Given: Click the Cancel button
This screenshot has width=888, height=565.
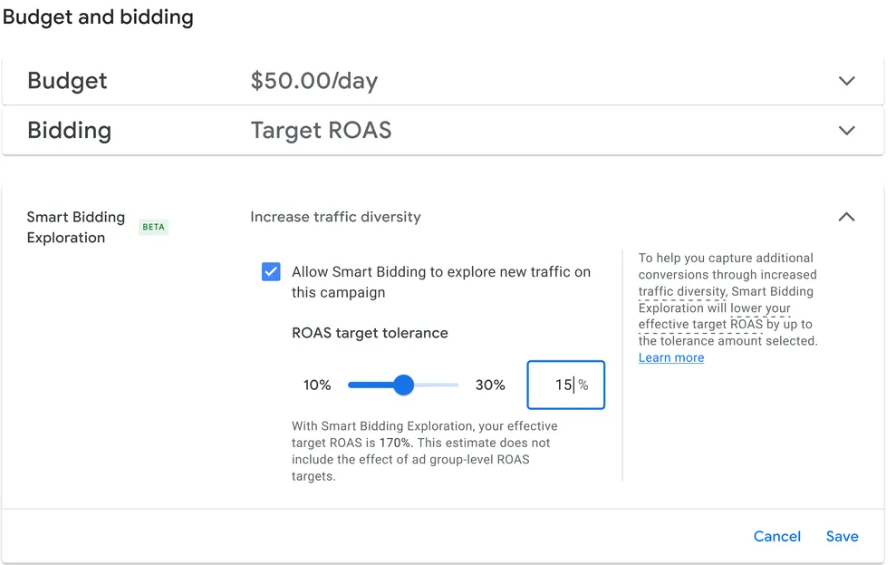Looking at the screenshot, I should [776, 536].
